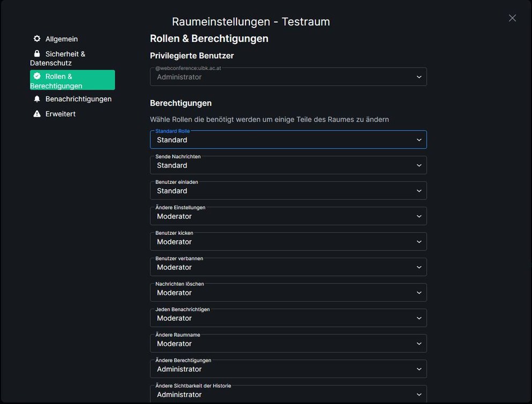The width and height of the screenshot is (532, 404).
Task: Select the warning icon beside Erweitert
Action: coord(36,114)
